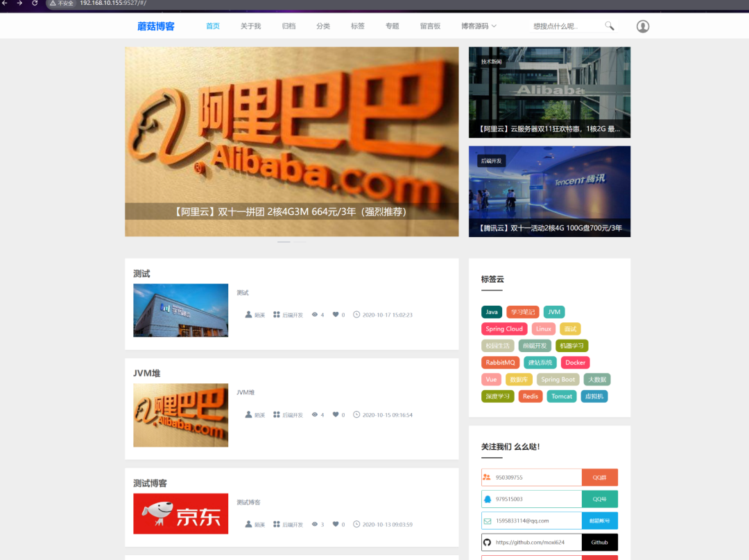Click the QQ penguin icon

coord(488,499)
